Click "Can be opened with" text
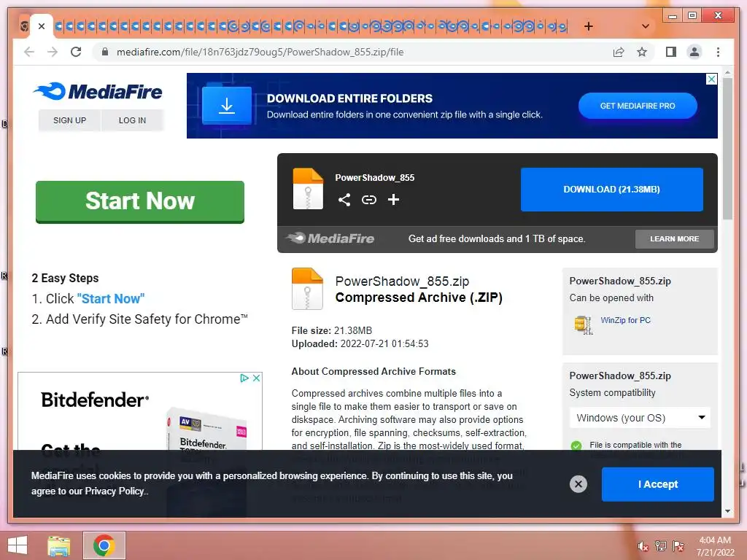This screenshot has width=747, height=560. (x=611, y=298)
